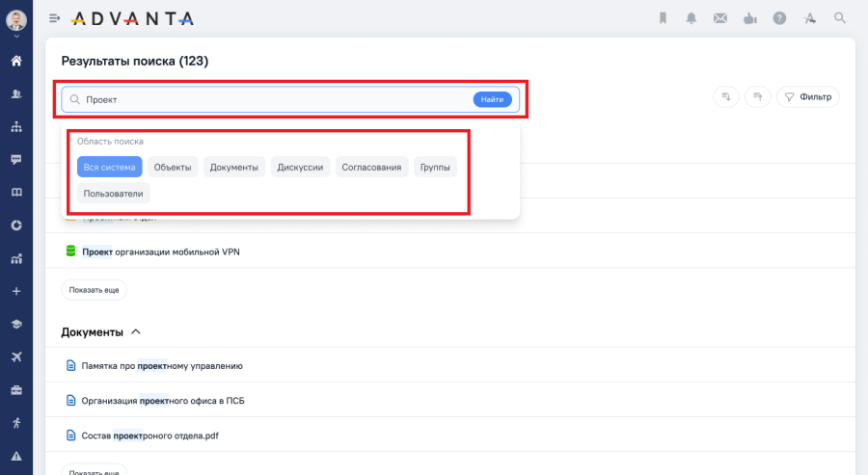Expand the chevron under user avatar

[16, 37]
